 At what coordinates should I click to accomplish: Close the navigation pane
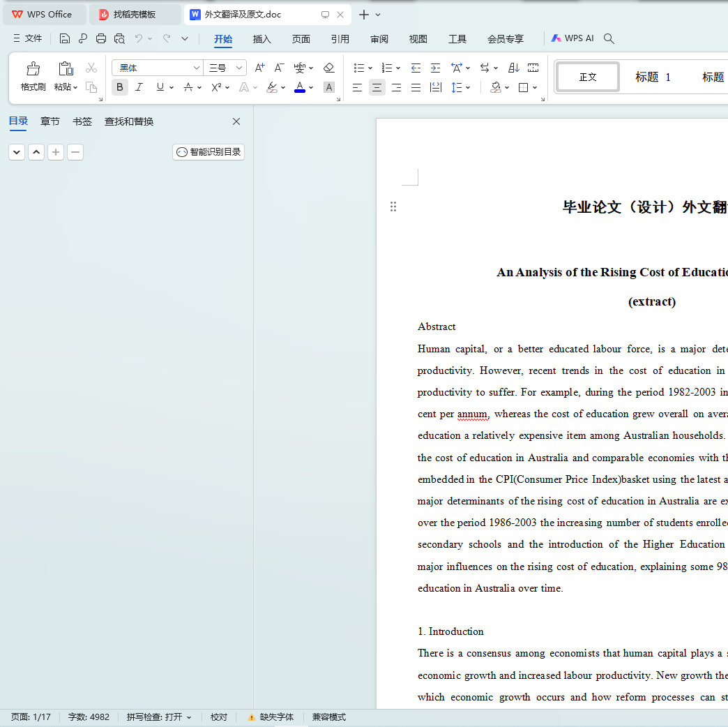coord(236,121)
